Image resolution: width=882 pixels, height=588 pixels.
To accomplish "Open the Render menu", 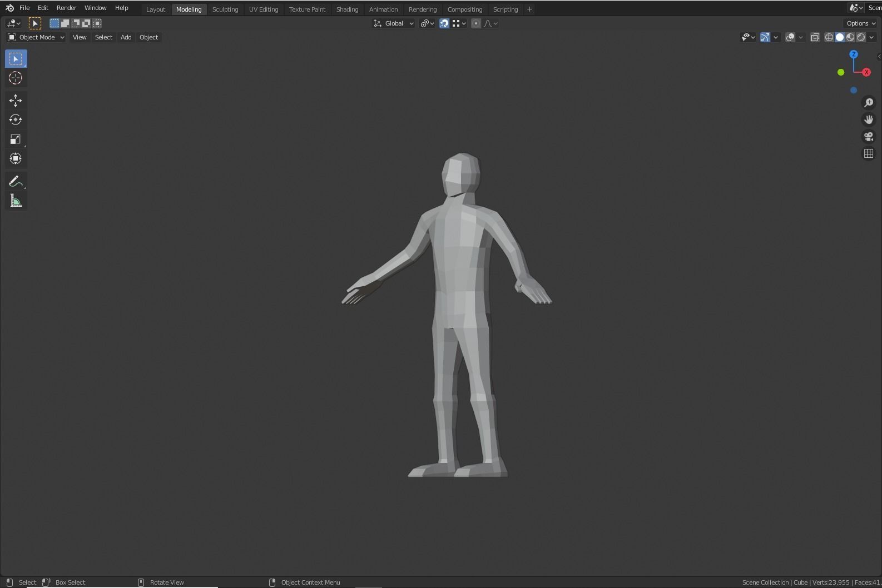I will 66,8.
